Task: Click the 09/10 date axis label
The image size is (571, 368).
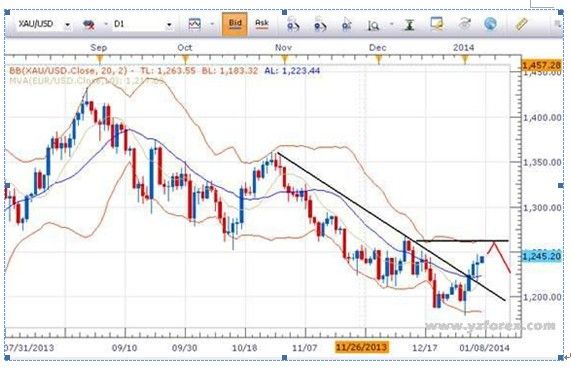Action: (125, 348)
